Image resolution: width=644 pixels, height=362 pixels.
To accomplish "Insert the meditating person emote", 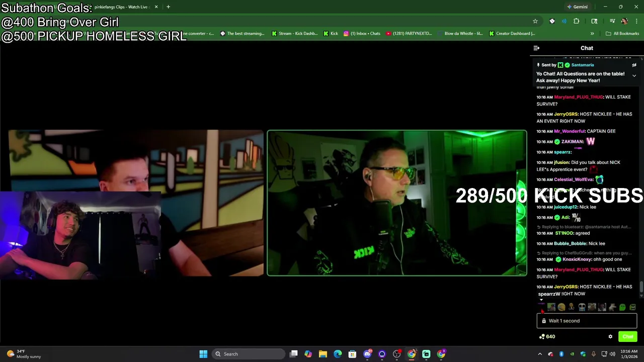I will (x=572, y=307).
